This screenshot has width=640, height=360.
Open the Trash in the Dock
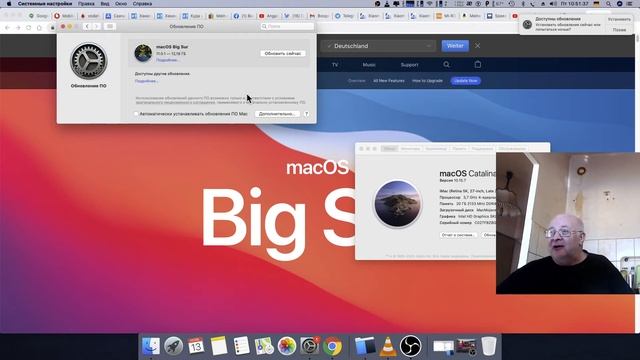point(489,346)
